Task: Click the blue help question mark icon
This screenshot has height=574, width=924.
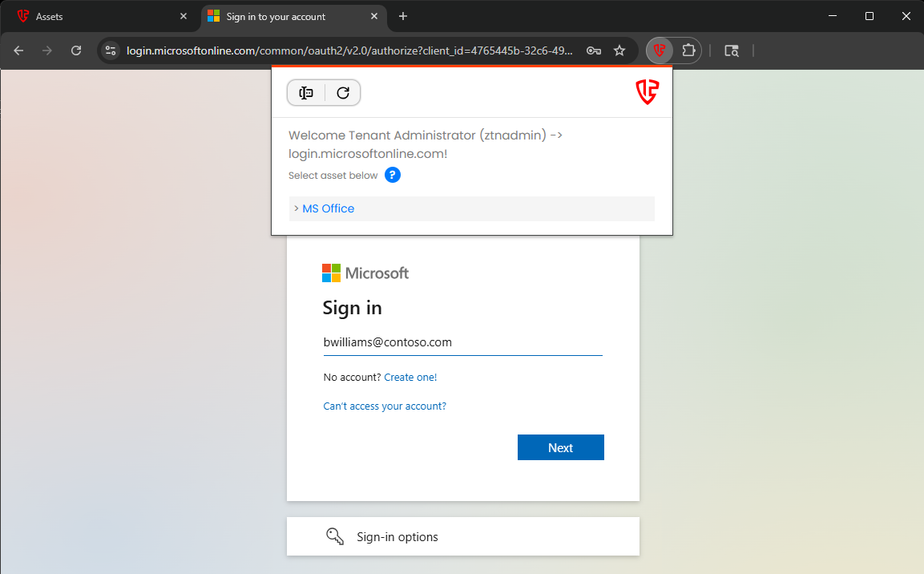Action: click(392, 176)
